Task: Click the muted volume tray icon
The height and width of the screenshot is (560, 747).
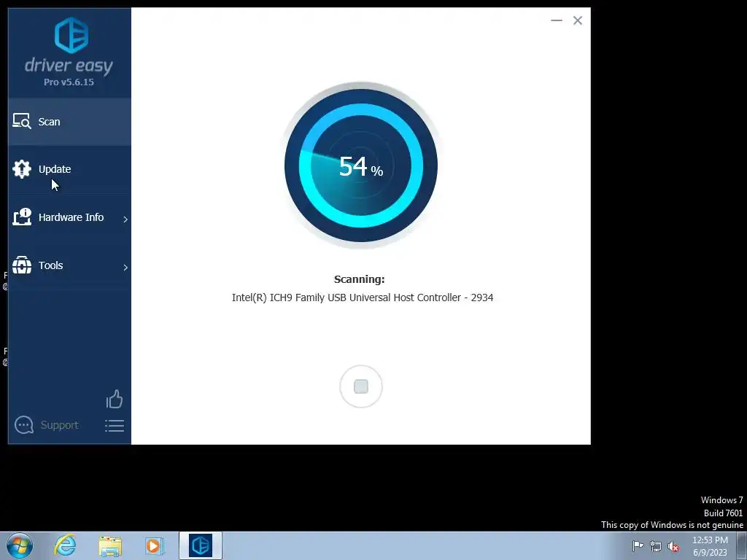Action: tap(673, 546)
